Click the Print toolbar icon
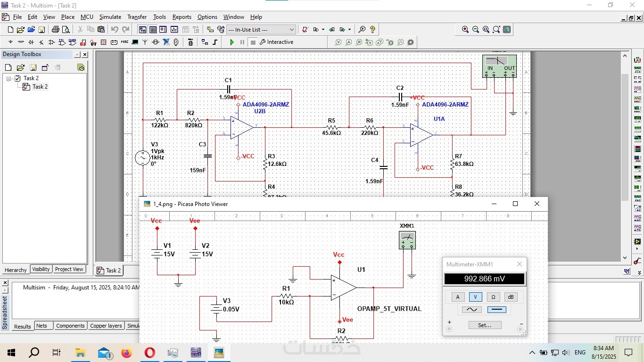This screenshot has height=362, width=644. (x=55, y=30)
